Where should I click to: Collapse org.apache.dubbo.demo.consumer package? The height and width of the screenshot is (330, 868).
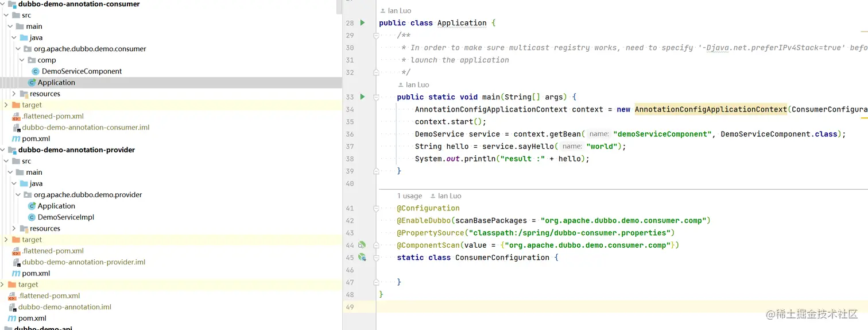point(18,49)
